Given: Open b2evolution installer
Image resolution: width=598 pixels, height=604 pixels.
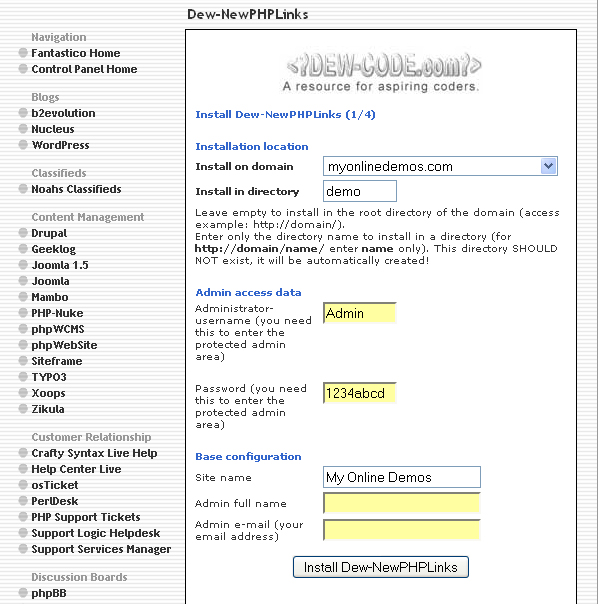Looking at the screenshot, I should [63, 113].
